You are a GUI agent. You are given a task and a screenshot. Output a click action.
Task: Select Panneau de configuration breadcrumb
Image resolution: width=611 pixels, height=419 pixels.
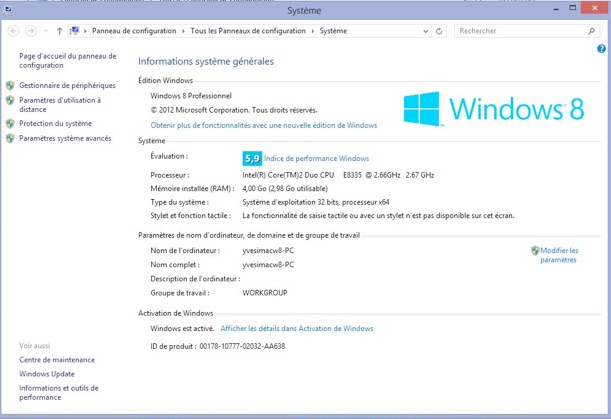click(x=134, y=31)
